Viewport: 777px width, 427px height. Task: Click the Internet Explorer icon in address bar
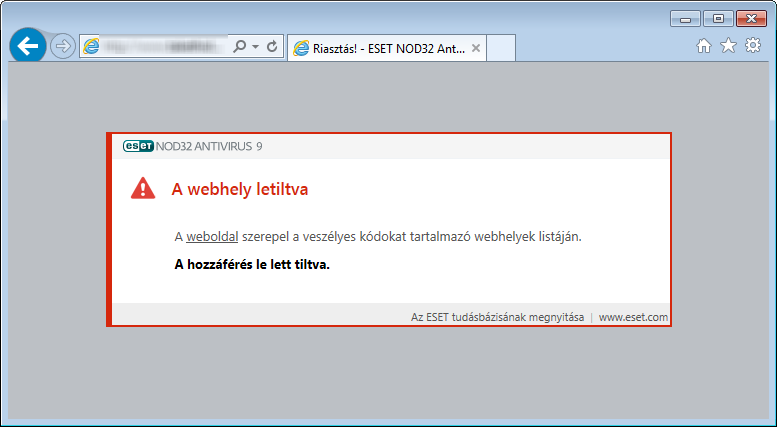[91, 47]
